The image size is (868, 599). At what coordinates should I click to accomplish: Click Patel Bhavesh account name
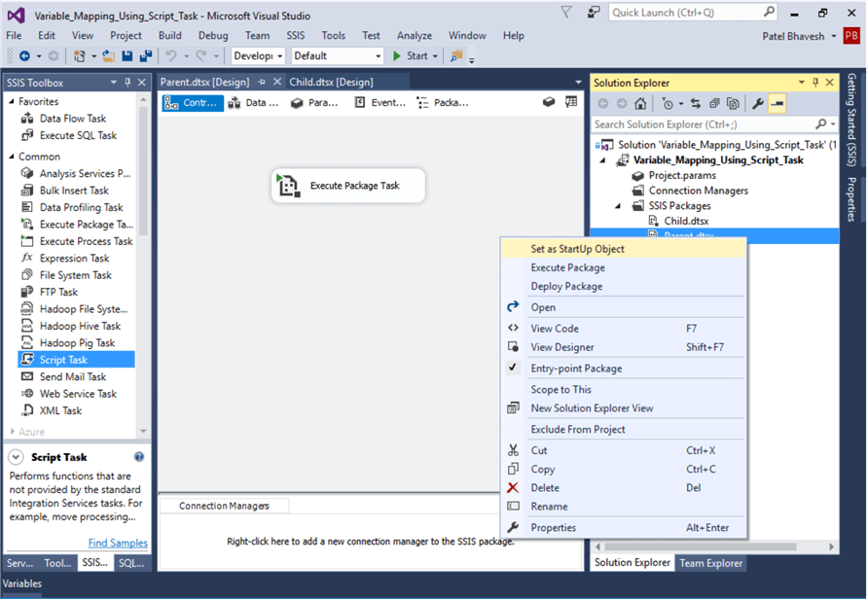coord(793,36)
